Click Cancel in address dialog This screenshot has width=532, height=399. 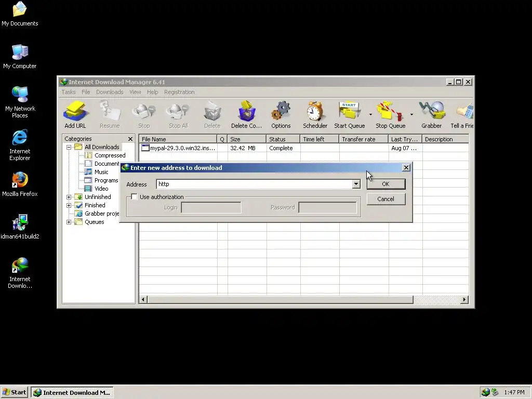(x=386, y=199)
